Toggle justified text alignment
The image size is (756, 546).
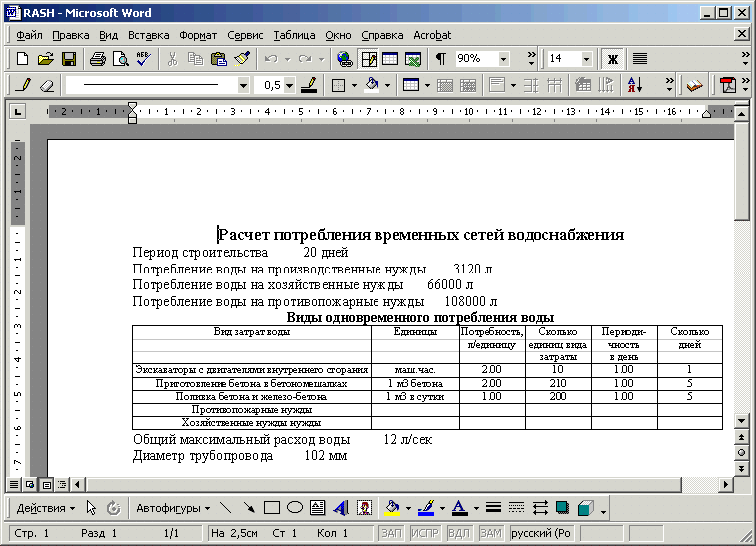pyautogui.click(x=640, y=59)
